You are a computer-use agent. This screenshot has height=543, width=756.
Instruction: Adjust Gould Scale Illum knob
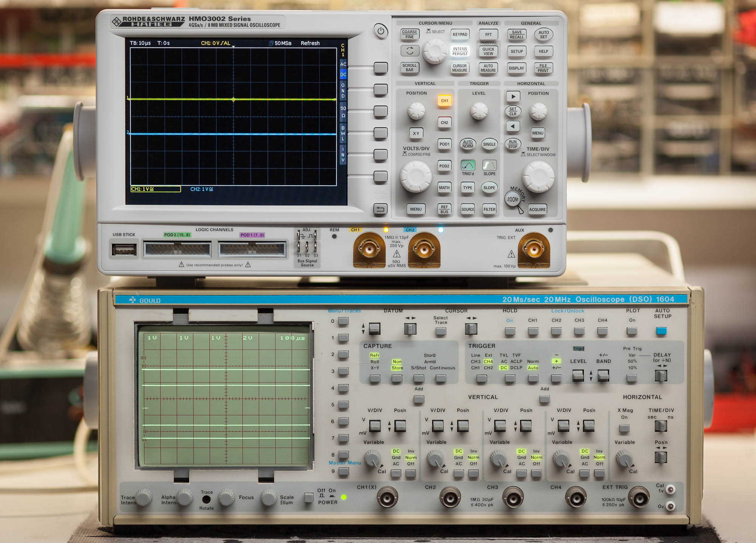coord(269,497)
